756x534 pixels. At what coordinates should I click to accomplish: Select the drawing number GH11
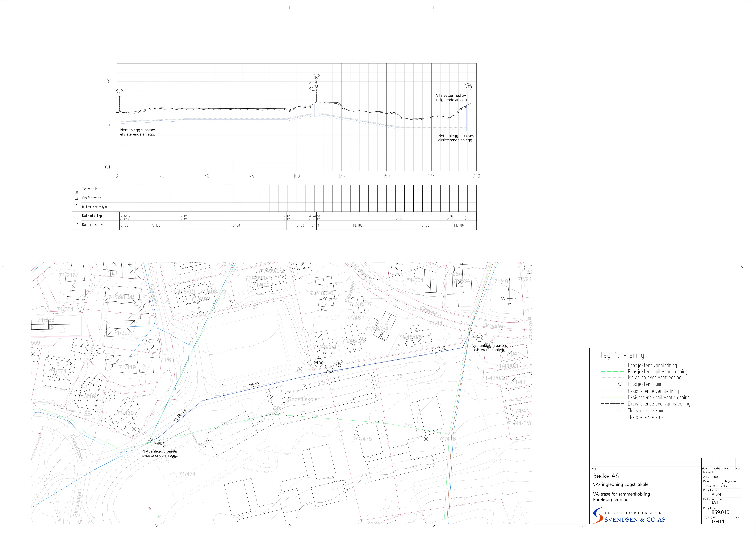[718, 521]
